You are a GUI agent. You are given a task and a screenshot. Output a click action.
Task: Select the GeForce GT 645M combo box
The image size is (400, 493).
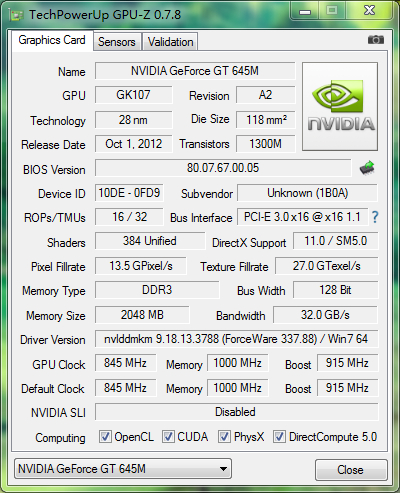(x=123, y=469)
